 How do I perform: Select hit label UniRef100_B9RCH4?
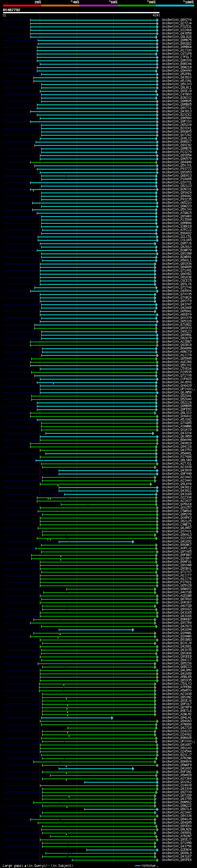click(177, 64)
